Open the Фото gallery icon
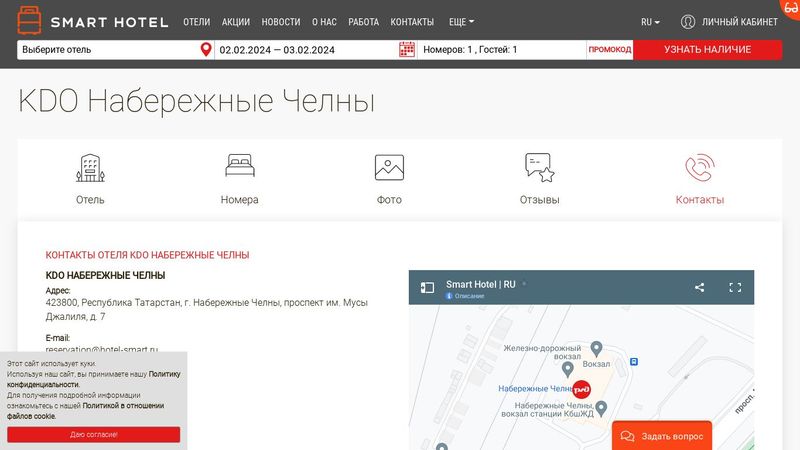 point(389,167)
